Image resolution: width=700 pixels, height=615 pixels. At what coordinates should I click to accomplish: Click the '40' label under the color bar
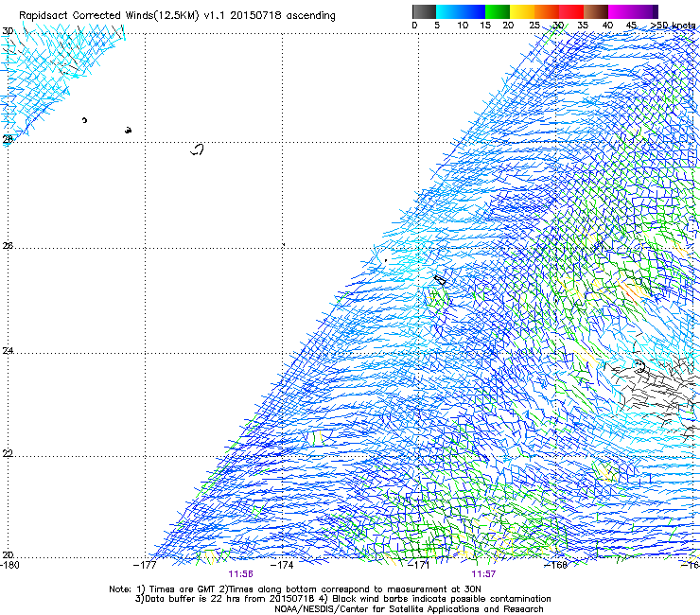(x=607, y=26)
